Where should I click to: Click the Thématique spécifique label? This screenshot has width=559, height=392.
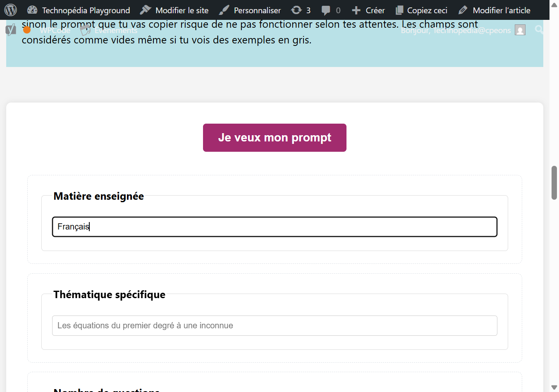(x=110, y=295)
